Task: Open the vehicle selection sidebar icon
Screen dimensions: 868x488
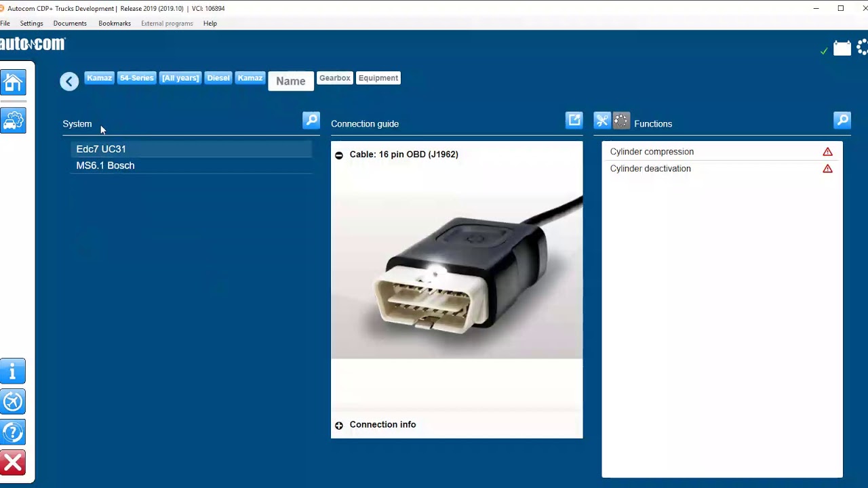Action: point(13,121)
